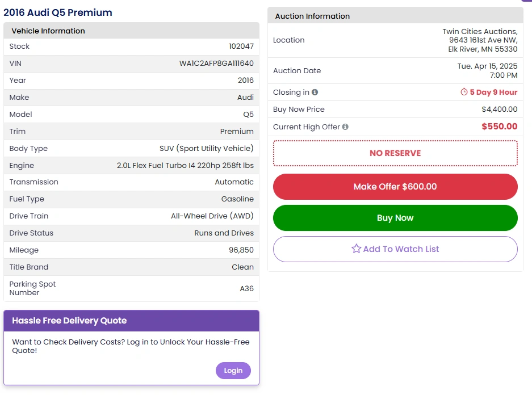532x395 pixels.
Task: Click the stock number 102047
Action: point(241,47)
